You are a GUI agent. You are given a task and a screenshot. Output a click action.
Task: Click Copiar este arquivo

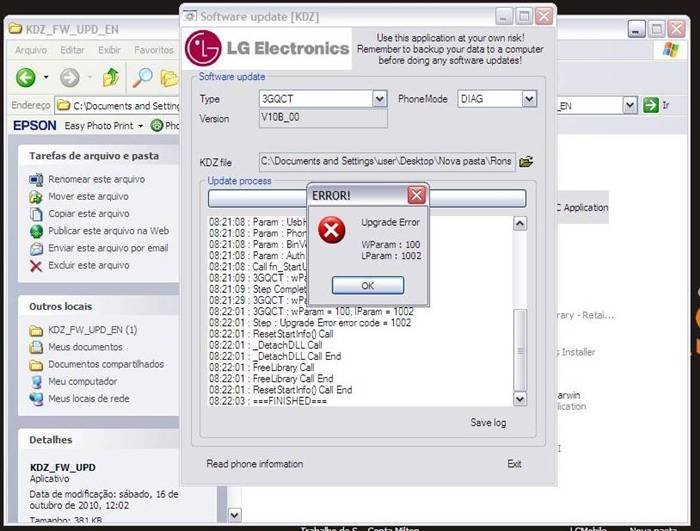tap(89, 213)
